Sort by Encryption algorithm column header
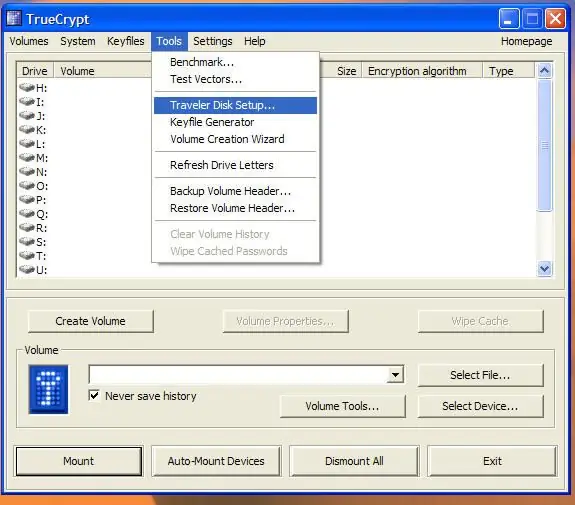Viewport: 575px width, 505px height. [x=422, y=71]
